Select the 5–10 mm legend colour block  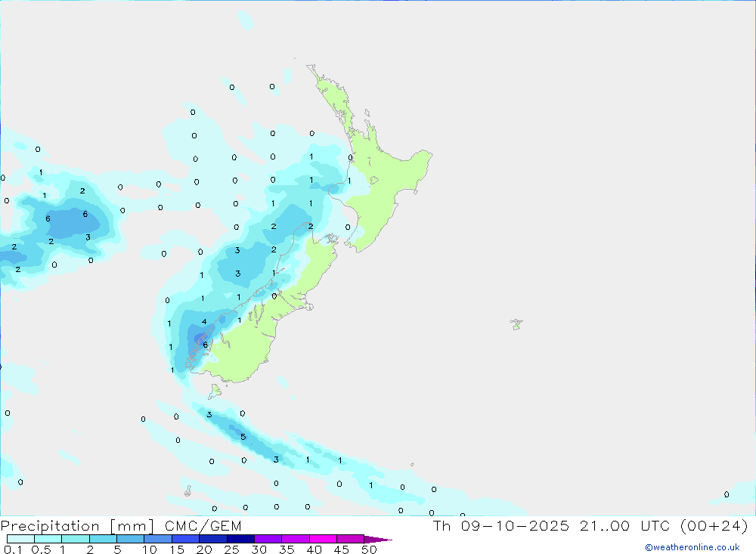131,539
